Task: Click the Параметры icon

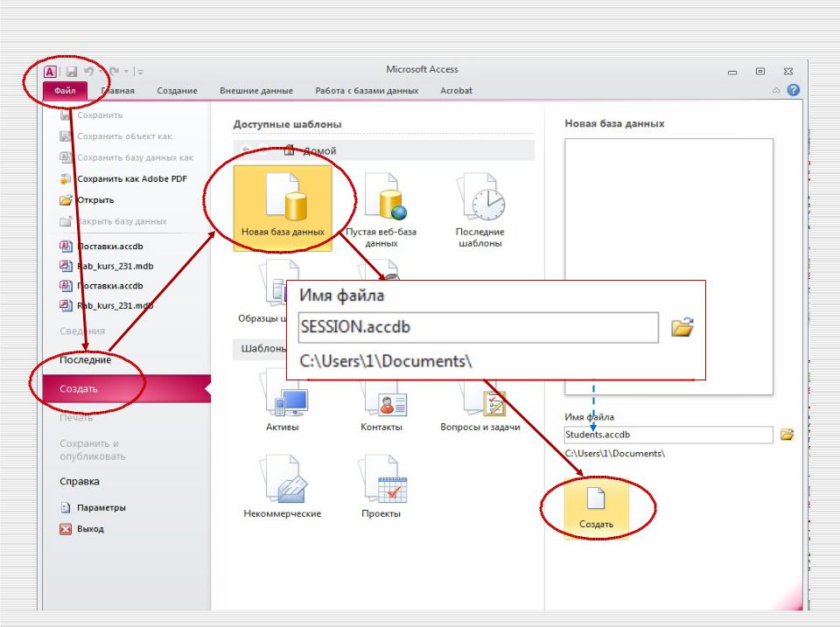Action: point(66,507)
